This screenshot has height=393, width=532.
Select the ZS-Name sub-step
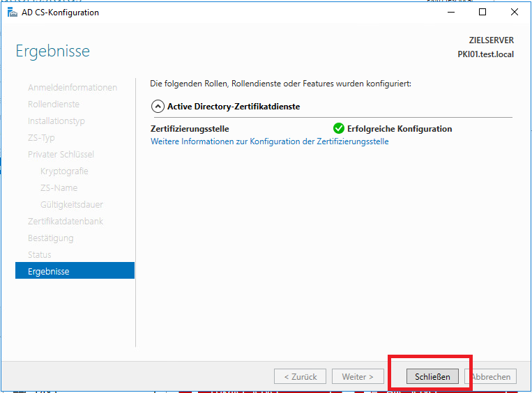click(59, 187)
